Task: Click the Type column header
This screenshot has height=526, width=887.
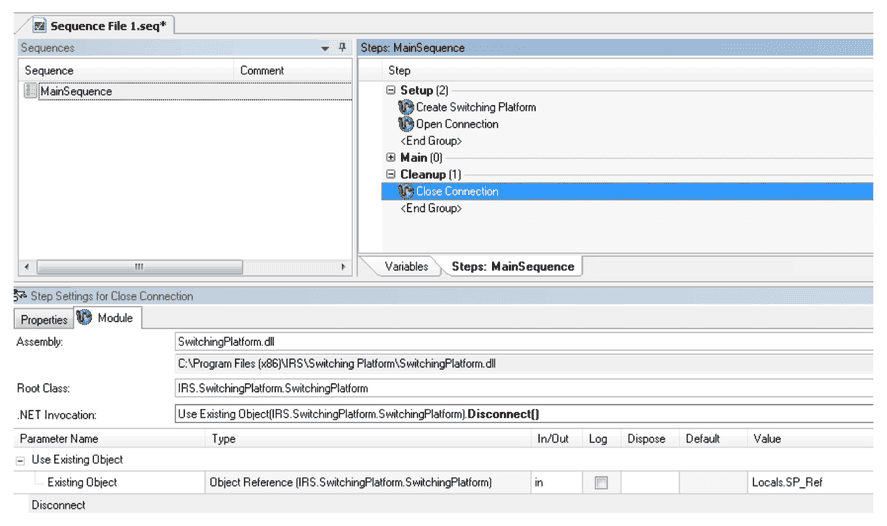Action: pos(368,439)
